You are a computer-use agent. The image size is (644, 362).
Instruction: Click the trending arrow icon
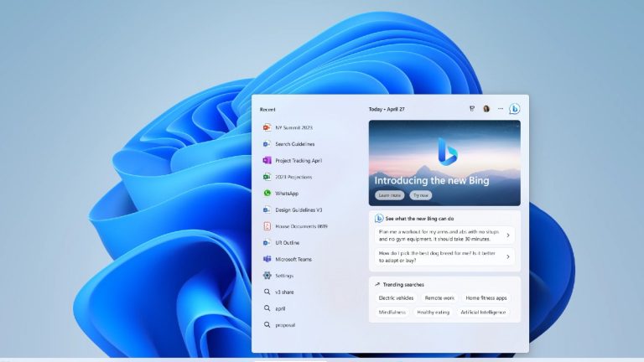coord(377,284)
